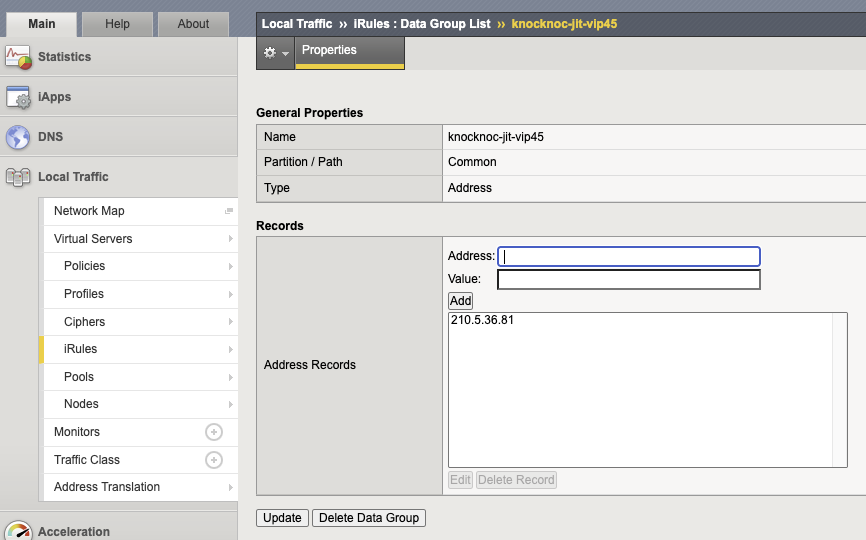Expand the iRules submenu arrow

(230, 350)
